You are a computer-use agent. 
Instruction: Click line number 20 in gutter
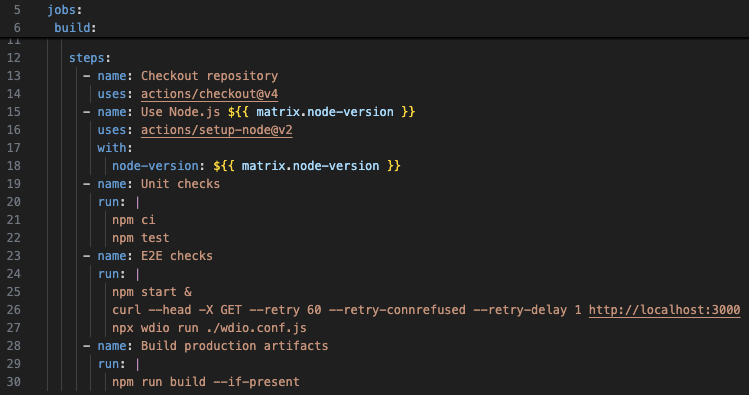coord(14,202)
